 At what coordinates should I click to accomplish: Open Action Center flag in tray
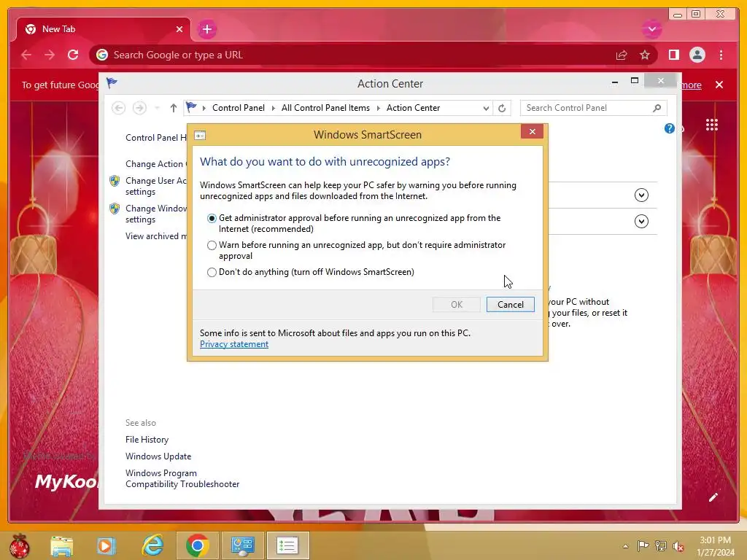pyautogui.click(x=643, y=546)
